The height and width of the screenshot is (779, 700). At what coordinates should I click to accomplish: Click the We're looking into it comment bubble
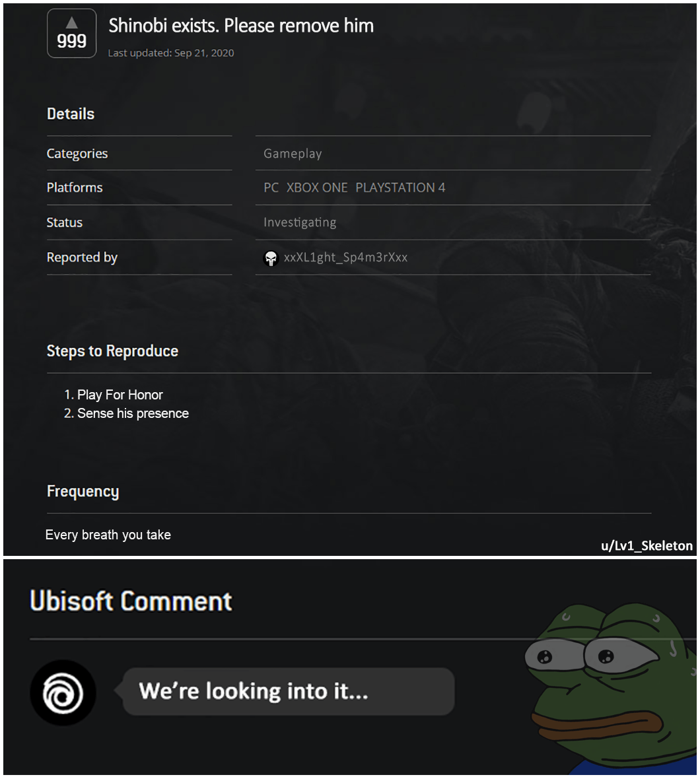pyautogui.click(x=288, y=692)
